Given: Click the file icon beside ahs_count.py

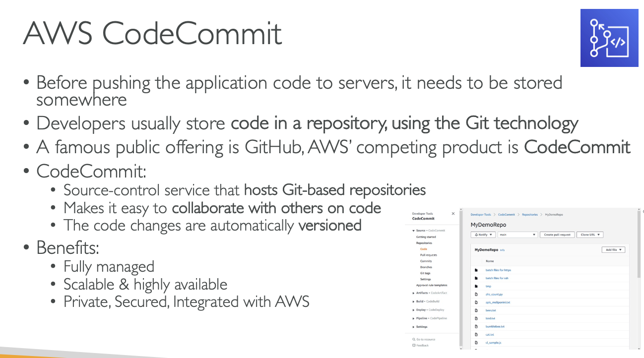Looking at the screenshot, I should coord(476,294).
